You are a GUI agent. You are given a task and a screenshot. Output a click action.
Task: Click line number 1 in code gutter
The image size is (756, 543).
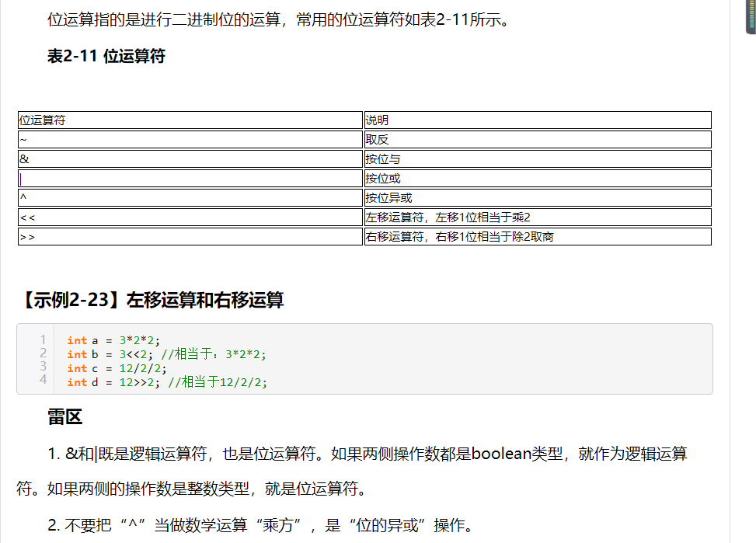43,340
